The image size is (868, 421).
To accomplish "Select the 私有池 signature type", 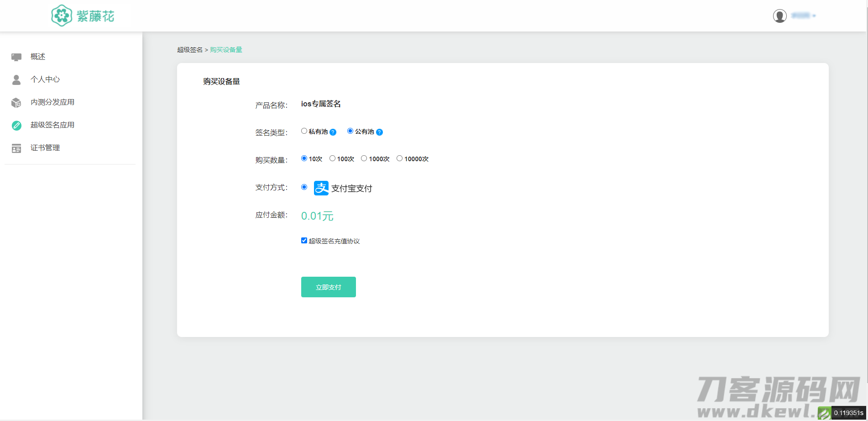I will pos(304,131).
